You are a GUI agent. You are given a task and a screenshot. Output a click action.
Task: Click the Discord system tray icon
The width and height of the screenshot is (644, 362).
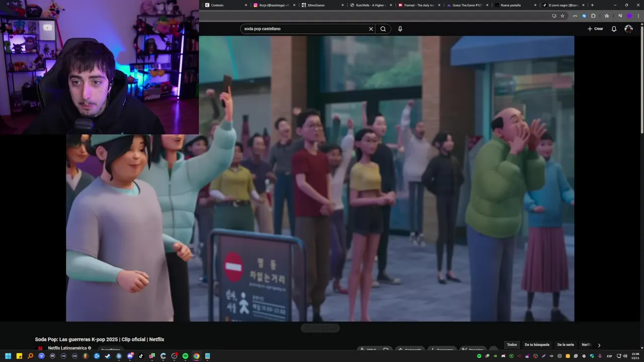[503, 356]
